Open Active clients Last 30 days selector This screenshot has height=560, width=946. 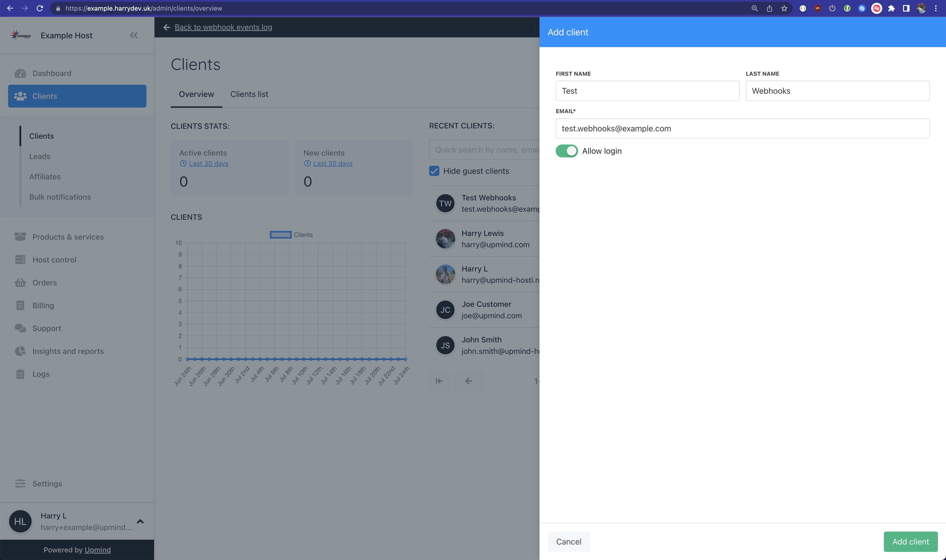click(x=208, y=163)
